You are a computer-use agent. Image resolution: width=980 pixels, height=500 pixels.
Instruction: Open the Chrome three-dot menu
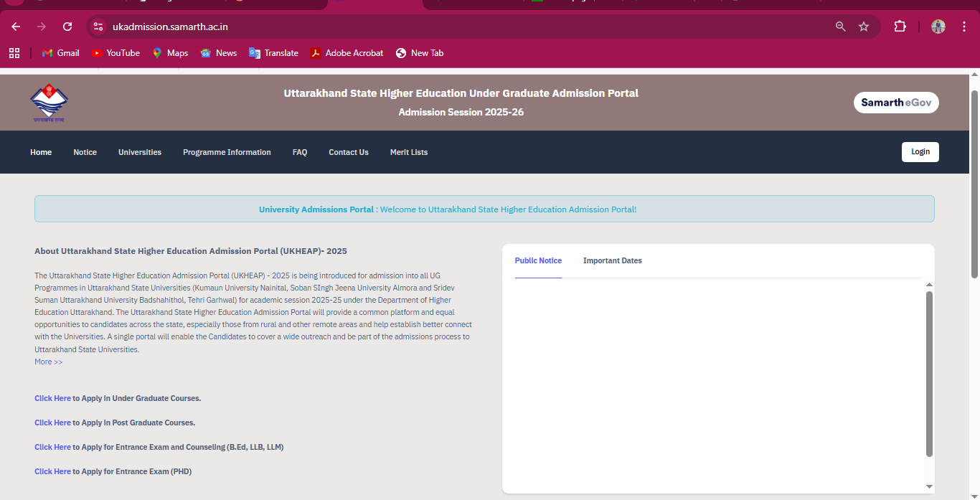pos(964,27)
